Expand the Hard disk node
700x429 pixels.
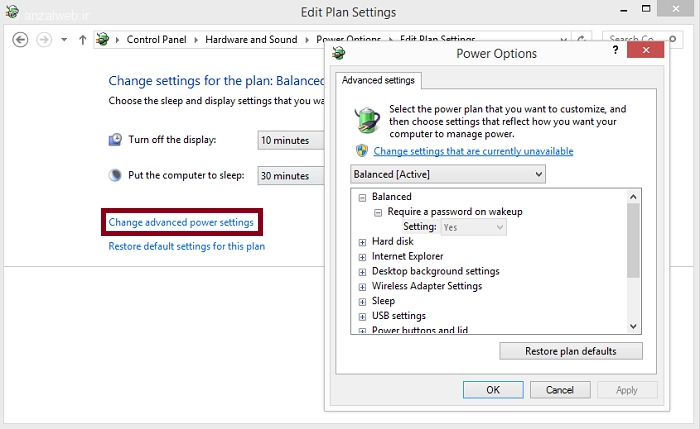pyautogui.click(x=362, y=242)
